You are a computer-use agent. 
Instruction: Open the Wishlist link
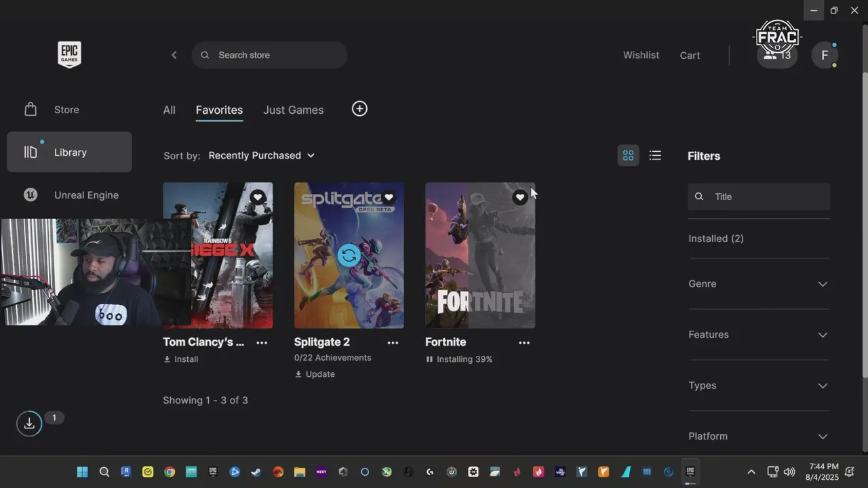(641, 55)
